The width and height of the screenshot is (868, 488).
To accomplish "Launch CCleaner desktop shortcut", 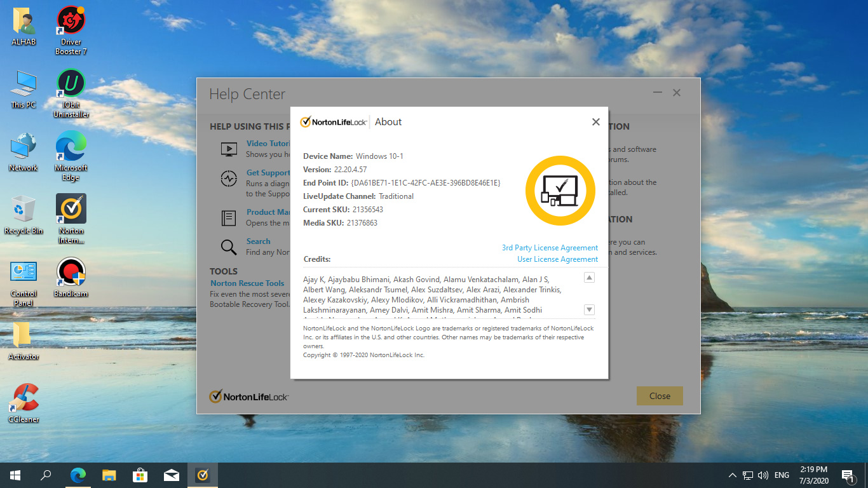I will [x=24, y=404].
